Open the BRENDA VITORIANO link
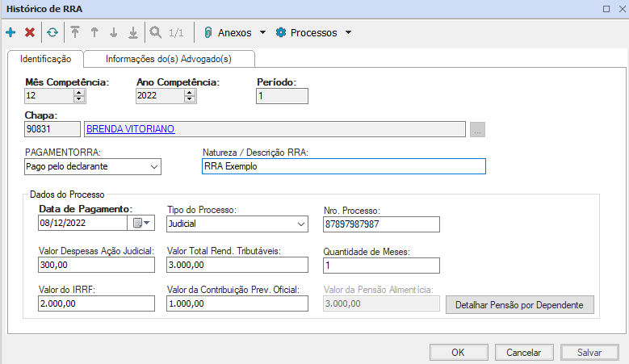 [130, 128]
